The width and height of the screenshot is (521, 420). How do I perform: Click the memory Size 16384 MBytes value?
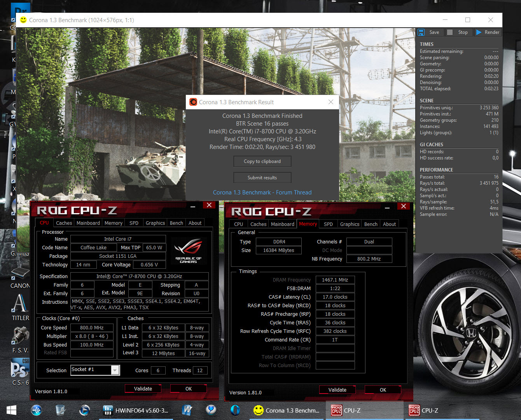[279, 250]
